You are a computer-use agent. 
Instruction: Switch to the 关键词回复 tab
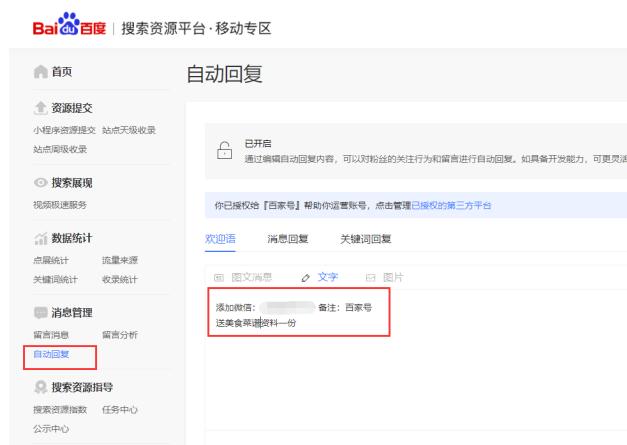tap(365, 239)
